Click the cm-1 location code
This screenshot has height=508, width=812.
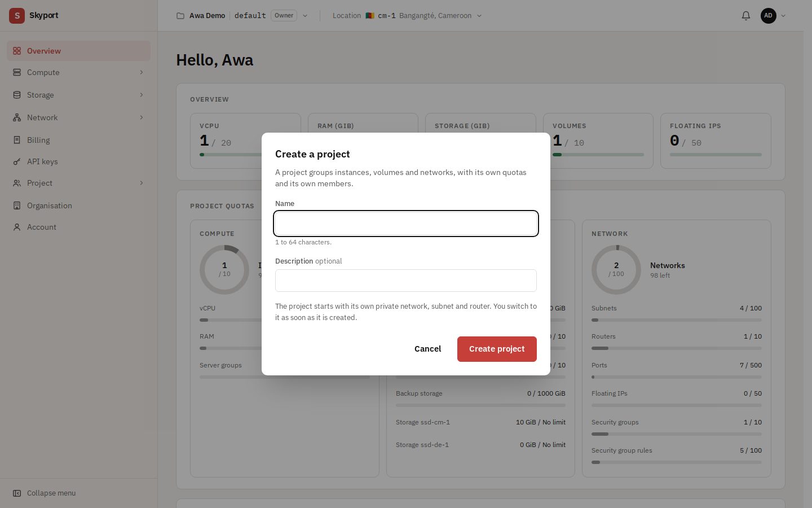tap(386, 16)
